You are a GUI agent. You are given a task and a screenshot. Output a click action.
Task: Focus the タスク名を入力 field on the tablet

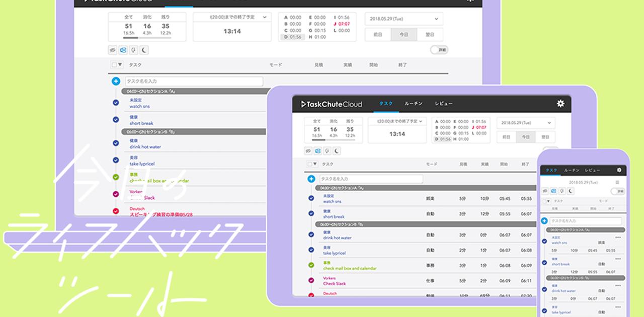[x=371, y=179]
